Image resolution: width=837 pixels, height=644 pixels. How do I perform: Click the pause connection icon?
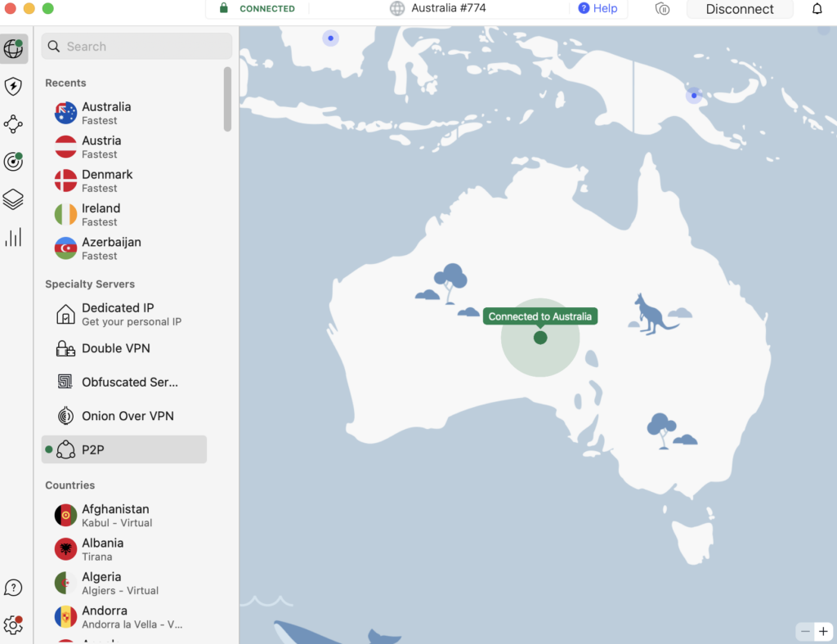click(662, 8)
